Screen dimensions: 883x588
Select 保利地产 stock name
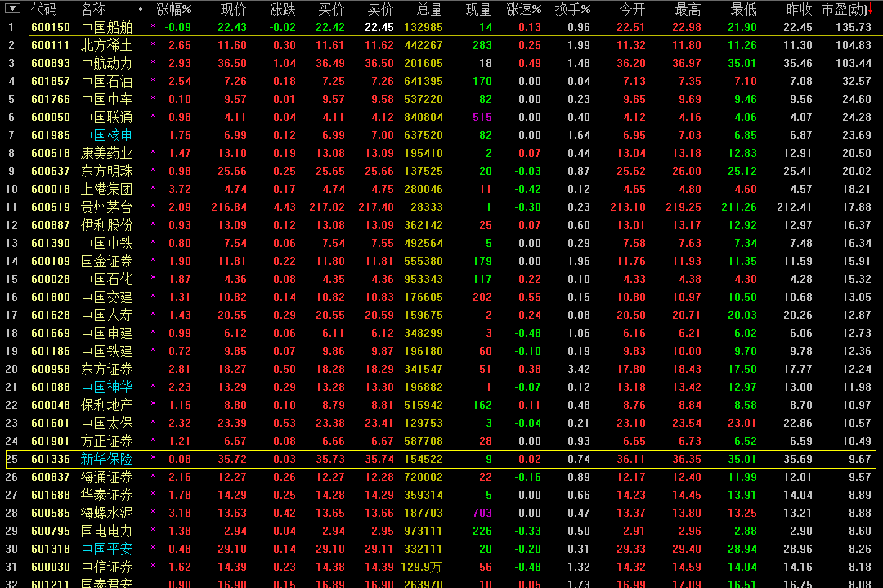[107, 405]
